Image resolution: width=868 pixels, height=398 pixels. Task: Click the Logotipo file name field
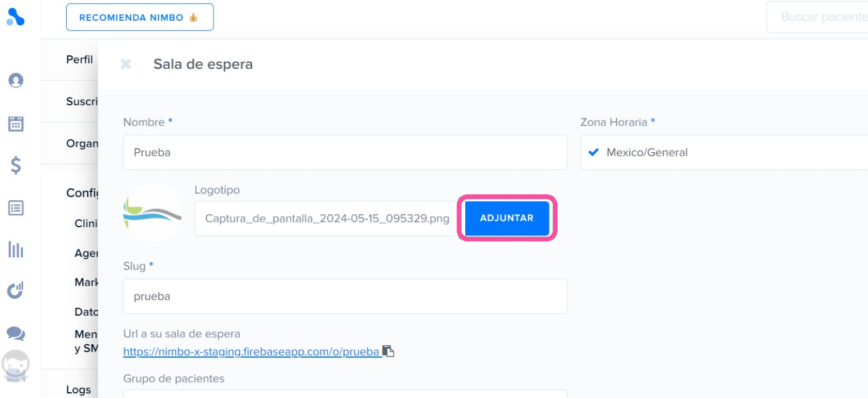327,218
